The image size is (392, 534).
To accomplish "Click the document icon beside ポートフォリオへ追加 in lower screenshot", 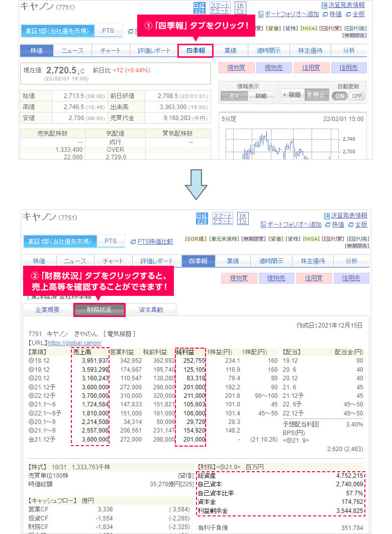I will tap(263, 225).
